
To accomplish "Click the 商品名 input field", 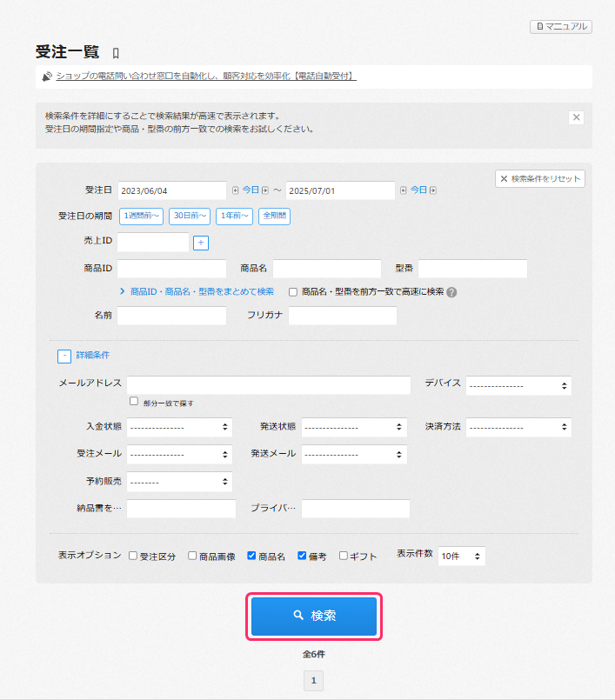I will pos(327,269).
